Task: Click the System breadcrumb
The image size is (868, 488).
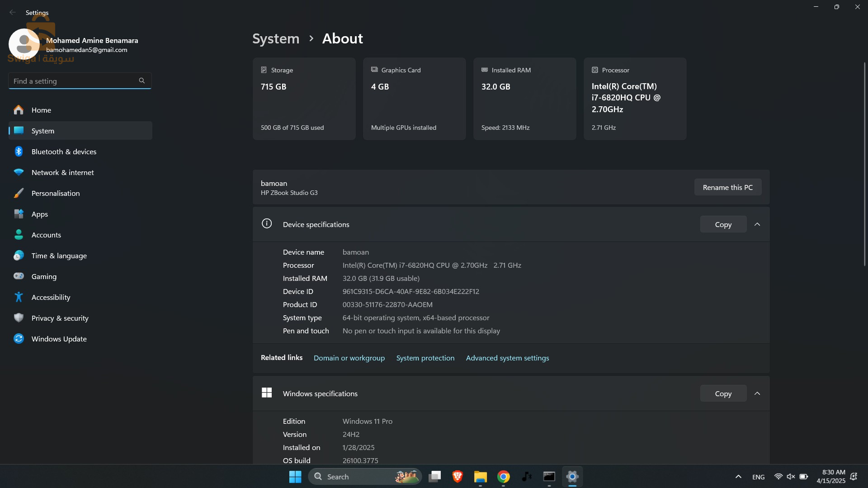Action: (276, 38)
